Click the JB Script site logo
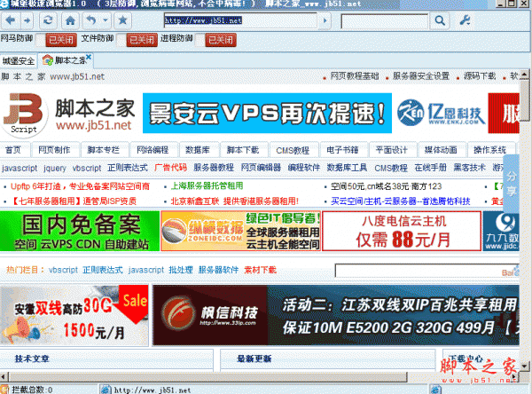 point(25,114)
